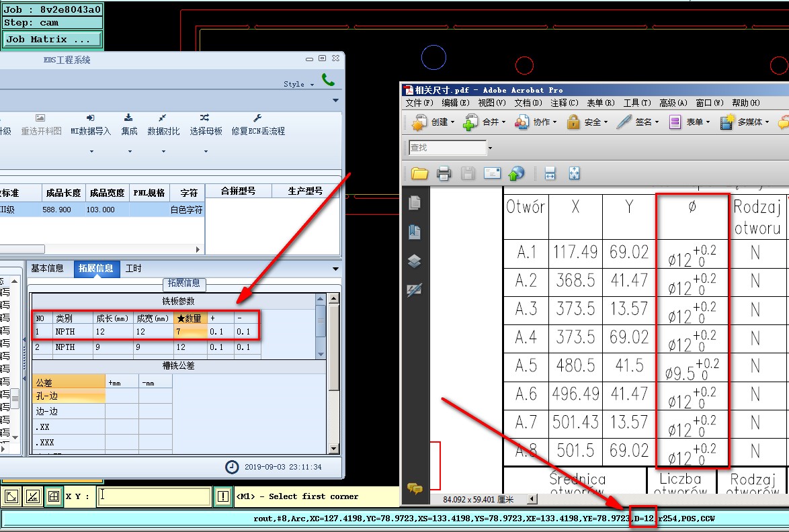Click the Acrobat 创建 create icon
The image size is (789, 532).
419,122
